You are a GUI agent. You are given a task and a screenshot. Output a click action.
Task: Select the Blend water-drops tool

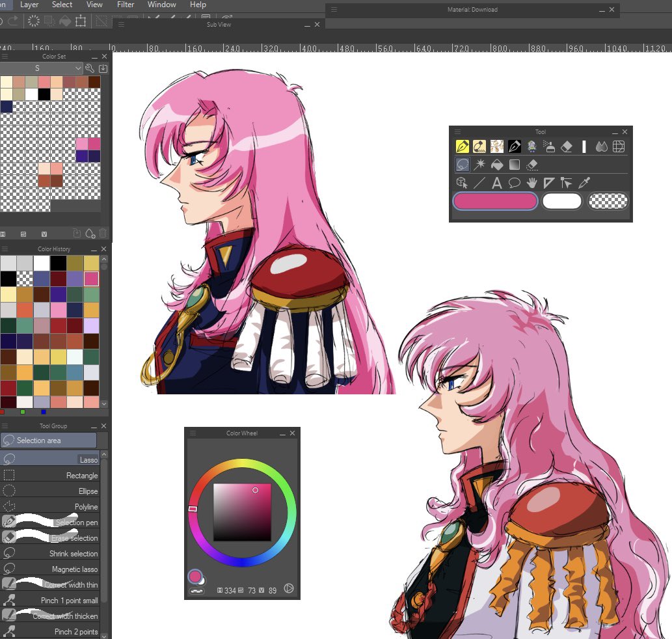point(601,146)
